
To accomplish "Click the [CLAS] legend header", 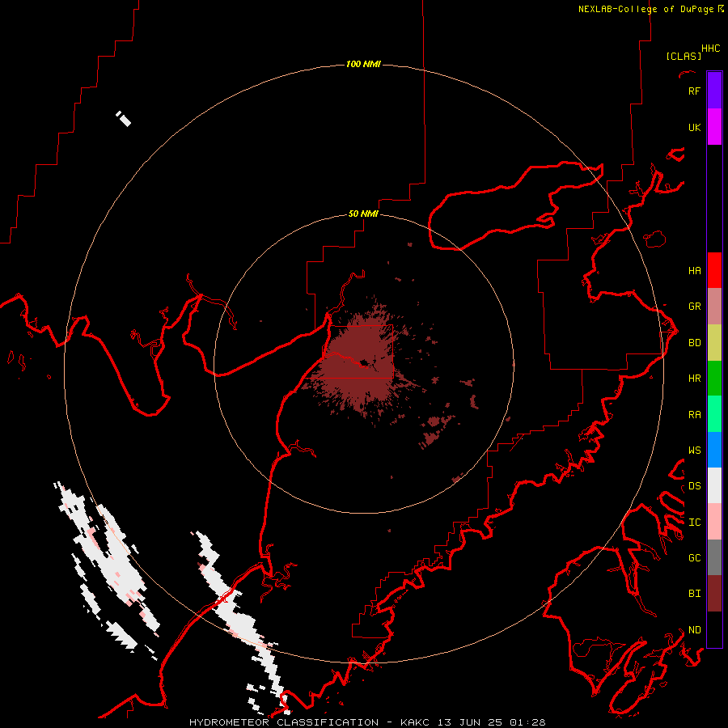I will pyautogui.click(x=684, y=56).
